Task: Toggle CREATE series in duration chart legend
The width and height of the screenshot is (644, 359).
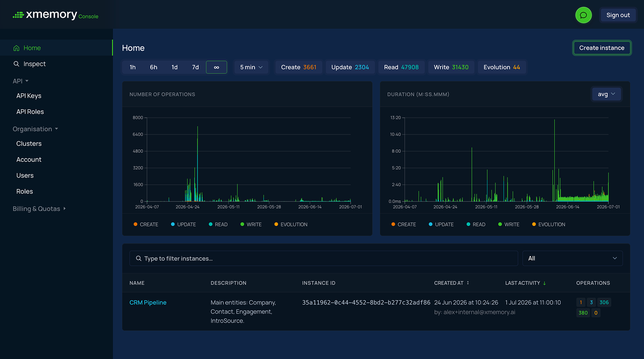Action: (404, 224)
